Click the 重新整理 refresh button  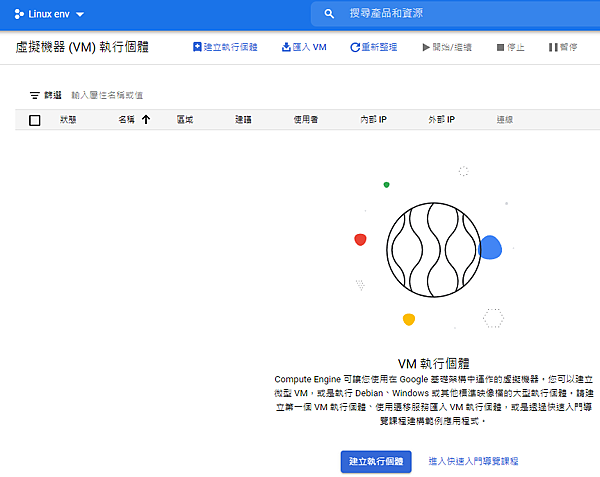click(373, 47)
